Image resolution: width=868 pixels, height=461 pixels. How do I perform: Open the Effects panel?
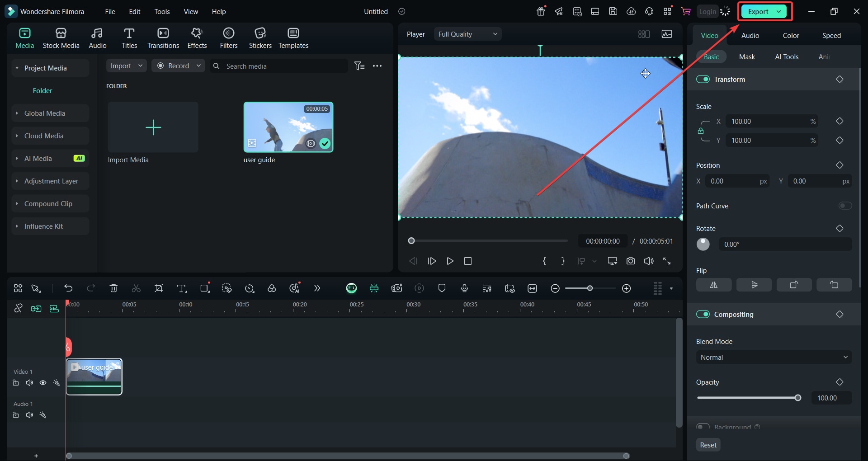(197, 38)
